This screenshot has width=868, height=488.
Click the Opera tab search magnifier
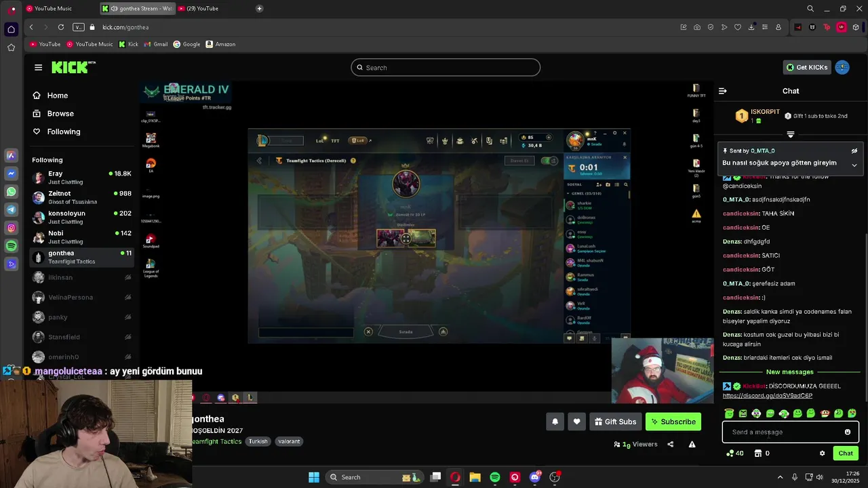[x=810, y=9]
